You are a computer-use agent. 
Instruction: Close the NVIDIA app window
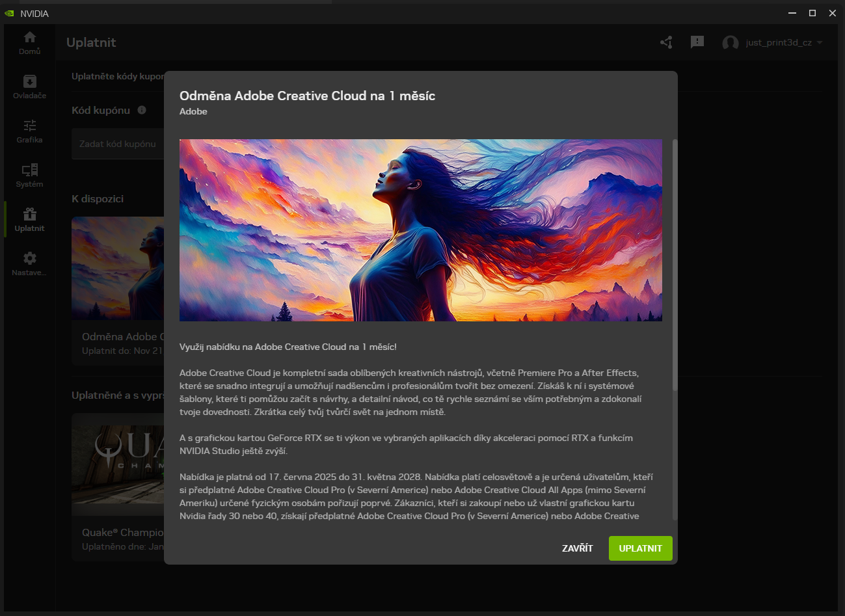point(833,13)
